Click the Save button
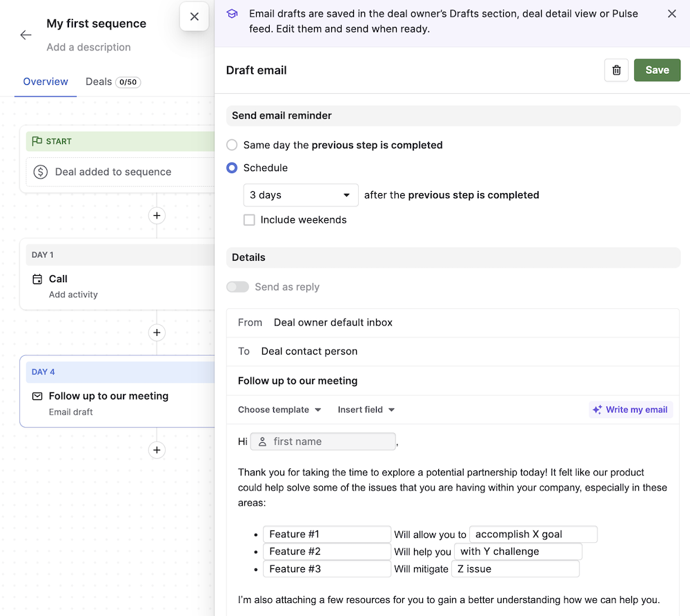This screenshot has height=616, width=690. pos(656,70)
